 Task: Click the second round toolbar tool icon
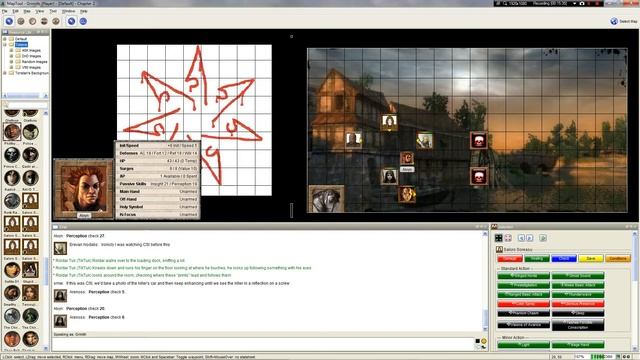tap(21, 21)
